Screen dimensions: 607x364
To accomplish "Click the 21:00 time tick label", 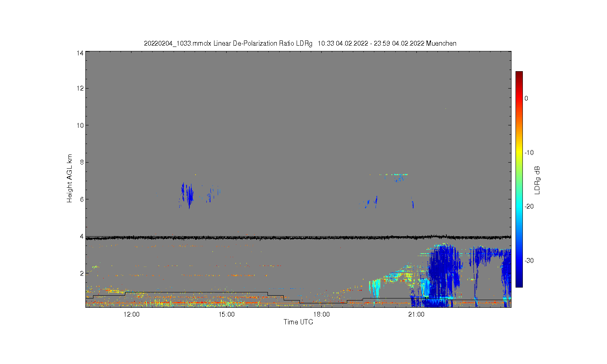I will click(416, 315).
